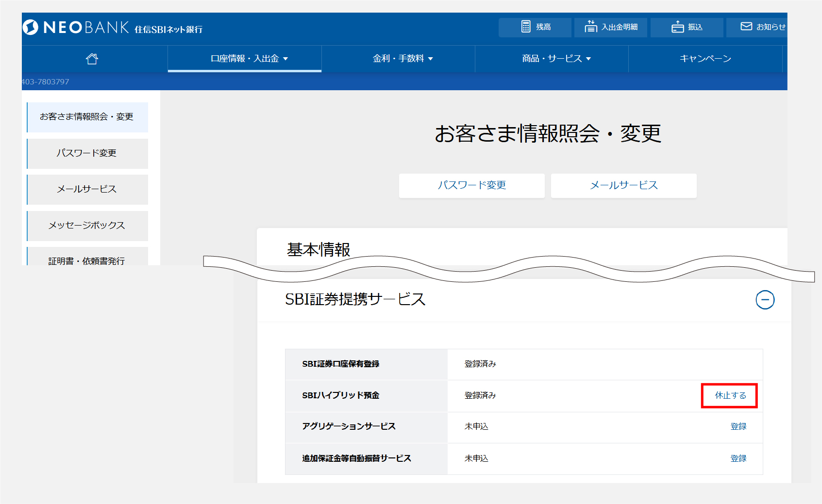Click the 住信SBIネット銀行 text

(x=168, y=30)
